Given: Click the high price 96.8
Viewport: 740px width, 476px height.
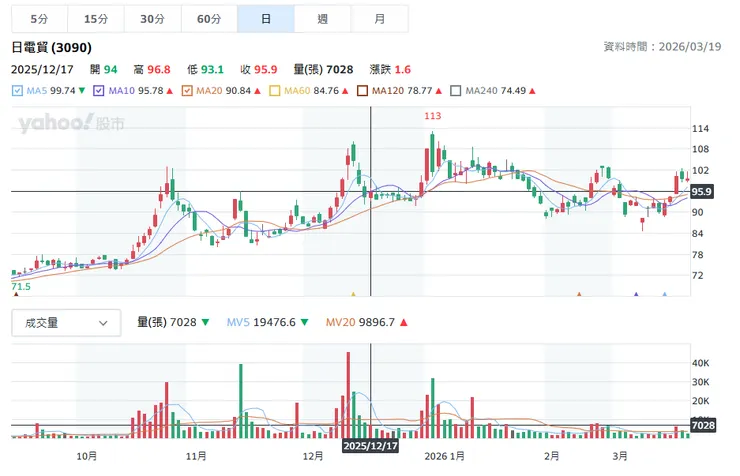Looking at the screenshot, I should (159, 69).
